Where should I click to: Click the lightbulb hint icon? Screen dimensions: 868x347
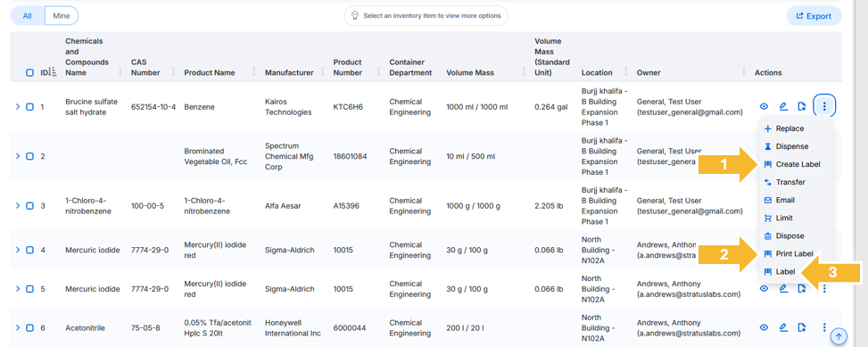pyautogui.click(x=354, y=15)
